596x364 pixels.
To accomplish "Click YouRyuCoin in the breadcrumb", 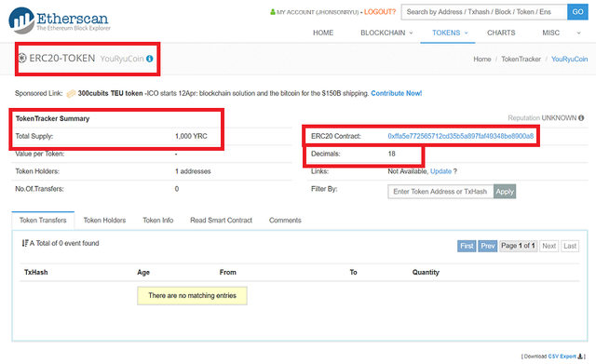I will pyautogui.click(x=569, y=59).
